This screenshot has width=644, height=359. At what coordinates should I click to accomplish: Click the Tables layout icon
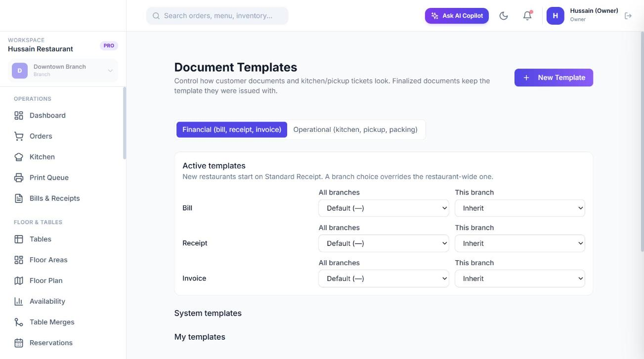tap(19, 239)
